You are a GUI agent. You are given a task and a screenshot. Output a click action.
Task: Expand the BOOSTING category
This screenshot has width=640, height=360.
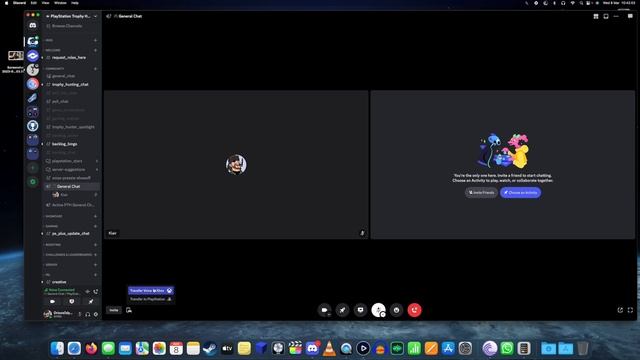coord(53,245)
